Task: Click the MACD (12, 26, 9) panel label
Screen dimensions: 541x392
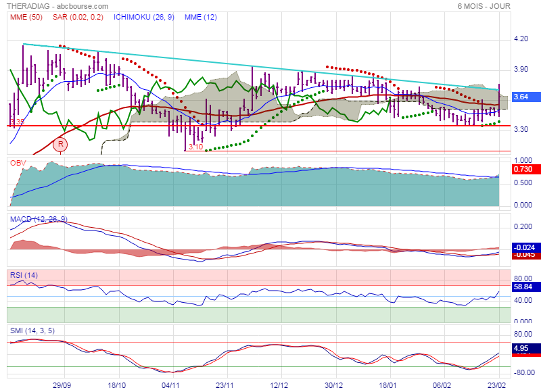Action: (x=39, y=219)
